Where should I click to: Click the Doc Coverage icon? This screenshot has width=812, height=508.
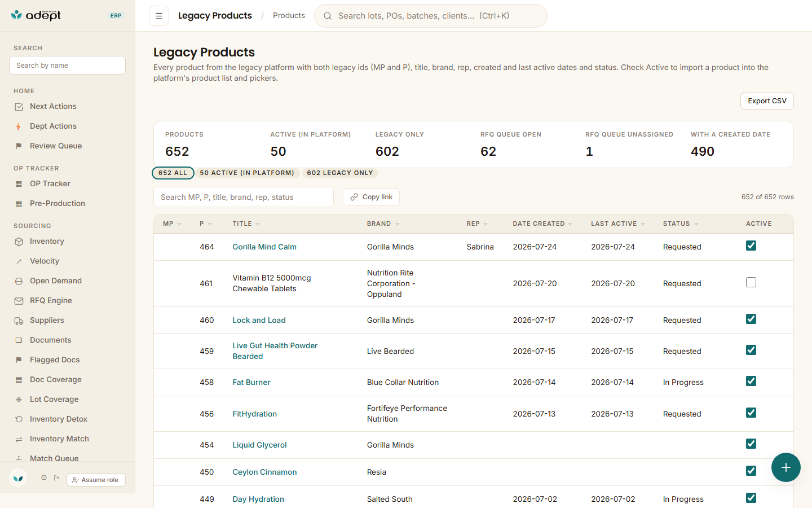(x=19, y=380)
